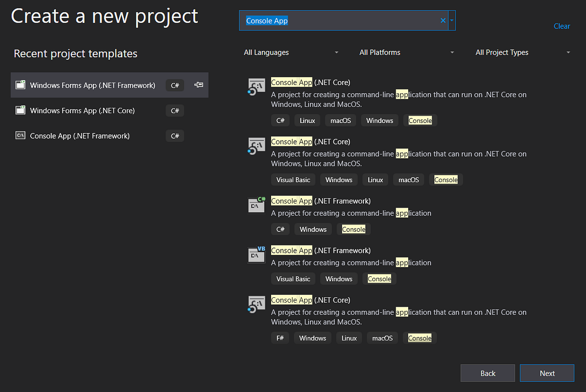Click the first Console App (.NET Core) template icon
This screenshot has width=586, height=392.
pyautogui.click(x=256, y=86)
